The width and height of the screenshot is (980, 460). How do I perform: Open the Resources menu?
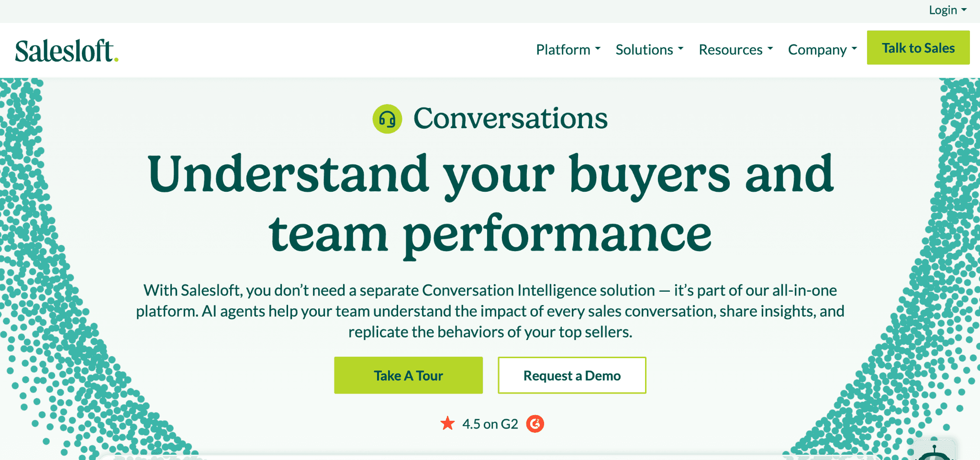click(730, 49)
